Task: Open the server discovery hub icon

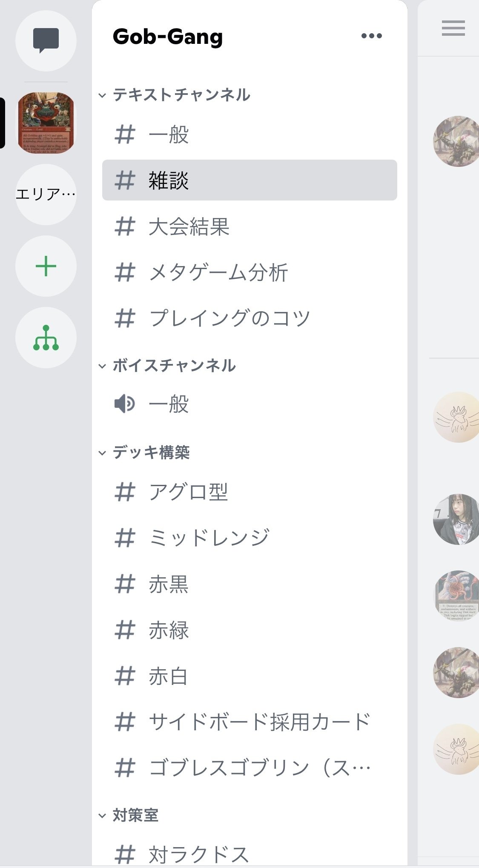Action: pyautogui.click(x=46, y=338)
